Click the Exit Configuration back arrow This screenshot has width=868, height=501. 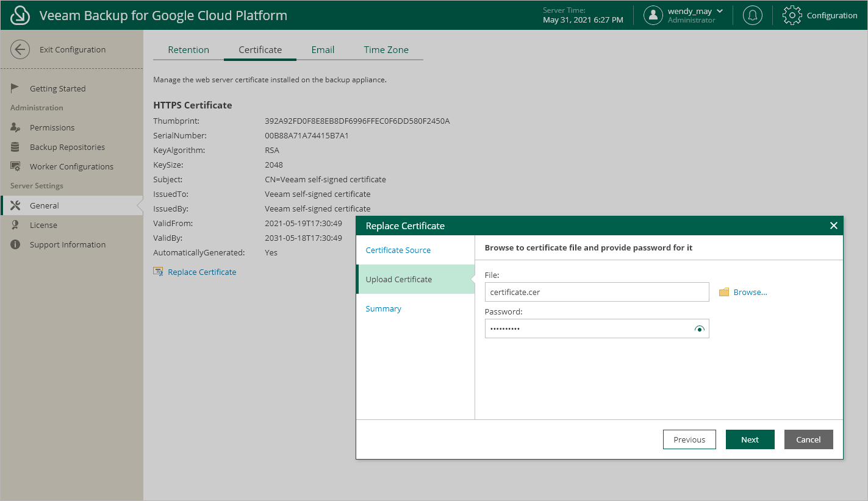pyautogui.click(x=20, y=49)
